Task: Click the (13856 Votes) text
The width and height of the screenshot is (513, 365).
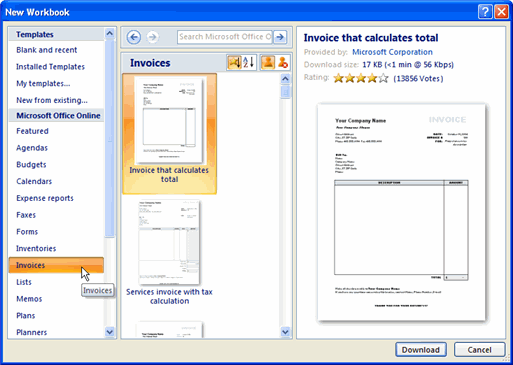Action: pyautogui.click(x=418, y=79)
